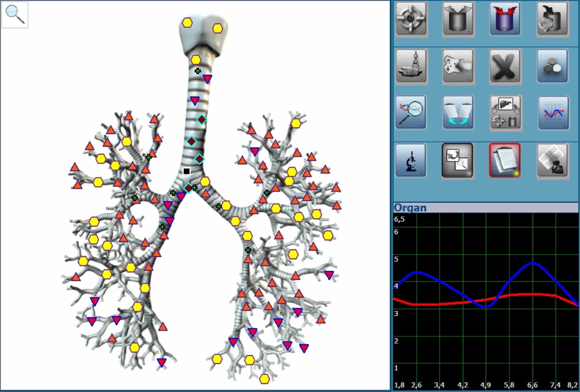The height and width of the screenshot is (392, 580).
Task: Select the gray cylinder with open flaps icon
Action: tap(458, 19)
